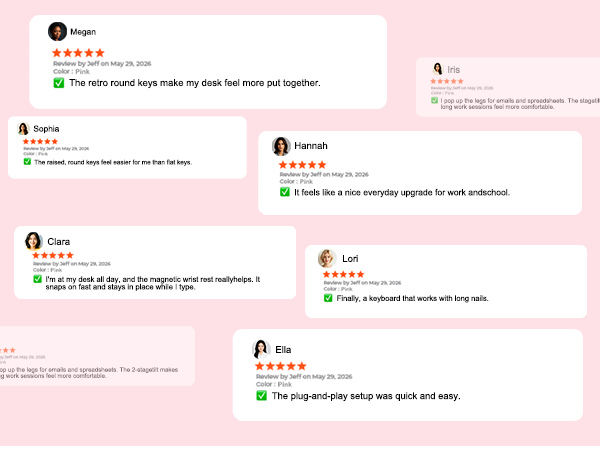The width and height of the screenshot is (600, 450).
Task: Click green checkmark in Sophia's review
Action: 27,161
